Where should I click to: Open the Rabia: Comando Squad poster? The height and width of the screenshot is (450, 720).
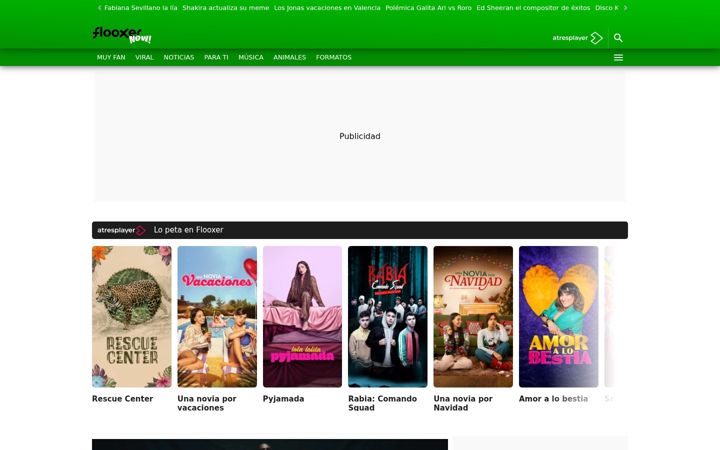pyautogui.click(x=388, y=316)
